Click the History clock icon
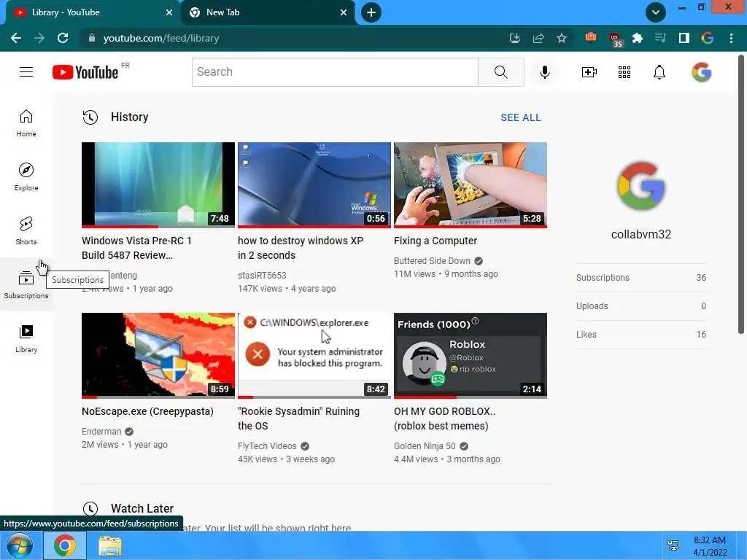The width and height of the screenshot is (747, 560). coord(90,117)
